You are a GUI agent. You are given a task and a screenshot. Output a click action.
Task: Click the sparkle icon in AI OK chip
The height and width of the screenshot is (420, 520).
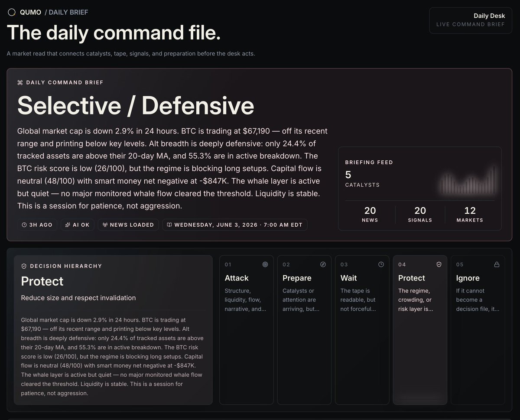pyautogui.click(x=68, y=225)
